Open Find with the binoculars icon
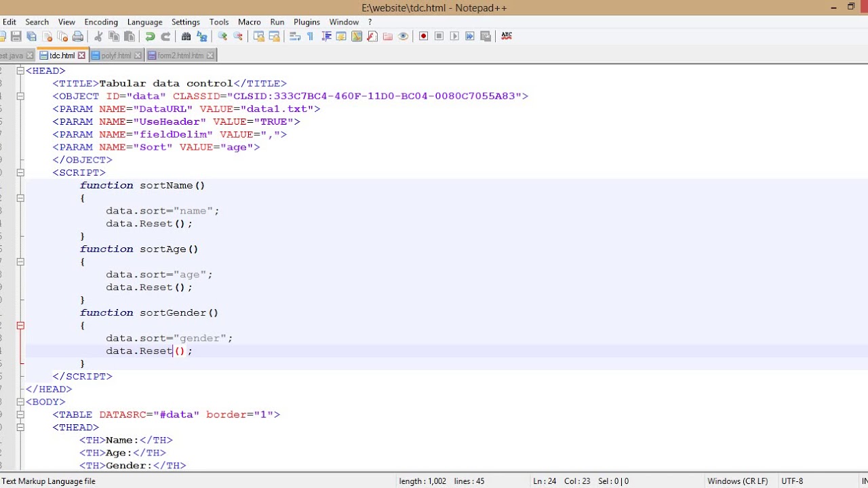 (186, 36)
